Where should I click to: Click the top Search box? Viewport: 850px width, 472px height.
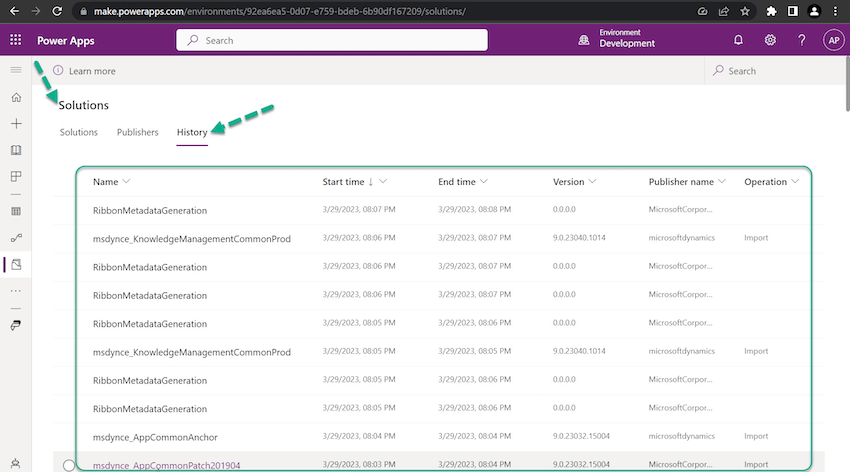(332, 40)
